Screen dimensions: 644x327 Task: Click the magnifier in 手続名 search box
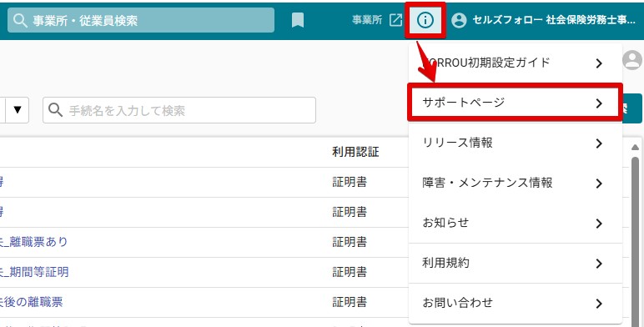[x=55, y=109]
